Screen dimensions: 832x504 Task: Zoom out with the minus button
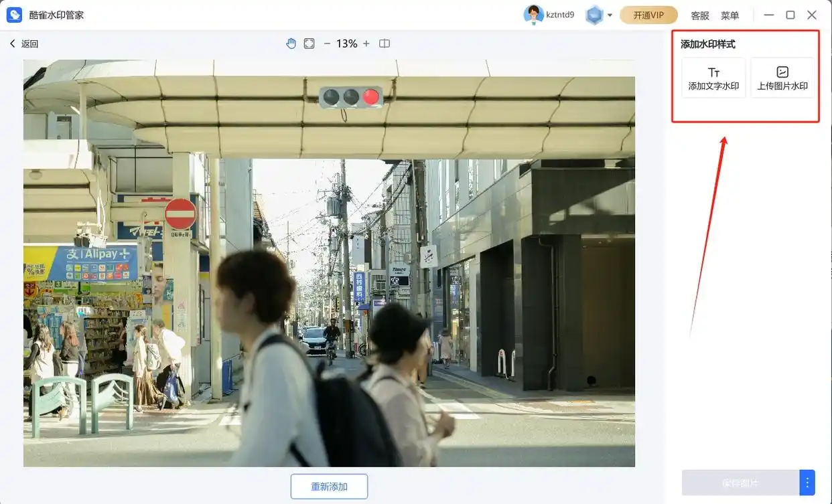[x=327, y=44]
